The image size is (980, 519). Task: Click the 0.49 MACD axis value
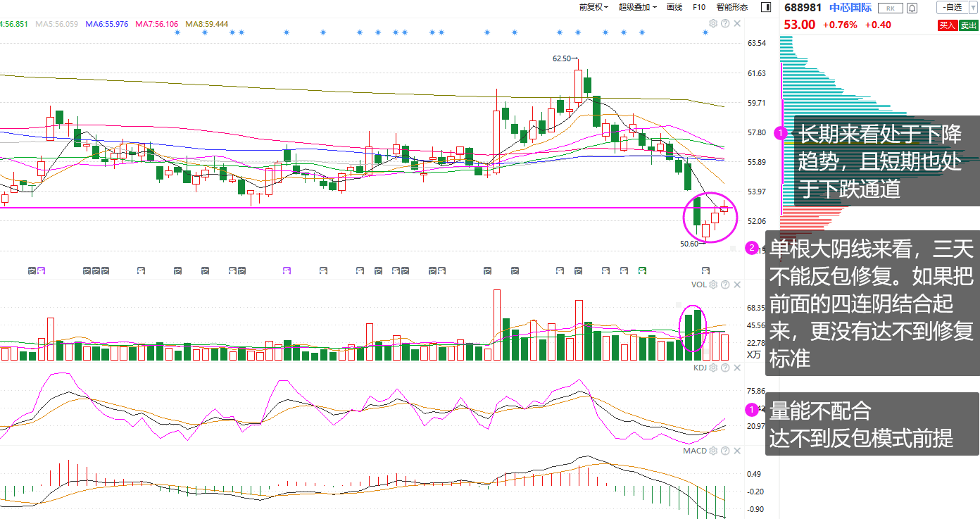pos(754,474)
